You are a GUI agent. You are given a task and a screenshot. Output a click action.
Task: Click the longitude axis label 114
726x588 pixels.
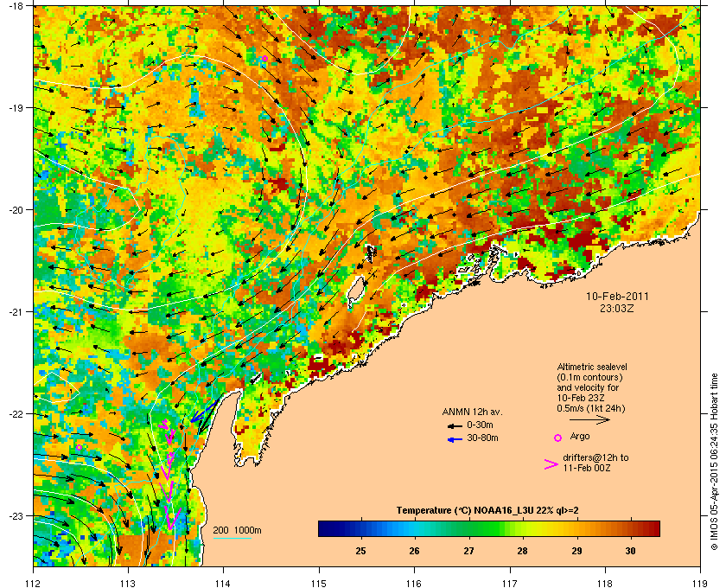(223, 583)
